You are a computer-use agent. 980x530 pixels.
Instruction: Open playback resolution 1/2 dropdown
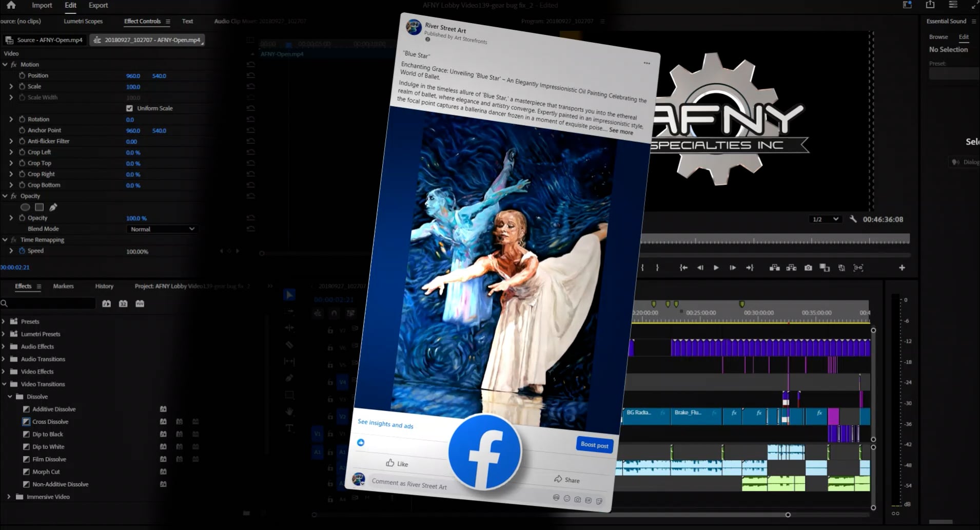[825, 219]
